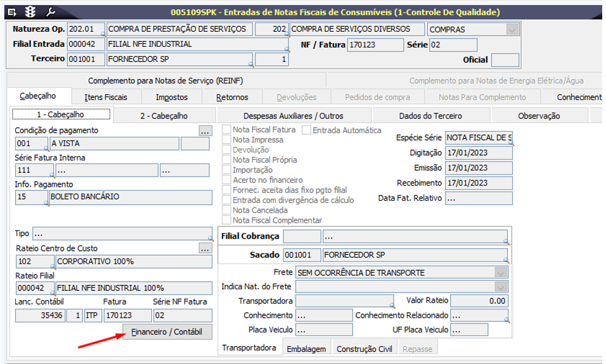Switch to the Itens Fiscais tab
Screen dimensions: 606x364
(106, 97)
